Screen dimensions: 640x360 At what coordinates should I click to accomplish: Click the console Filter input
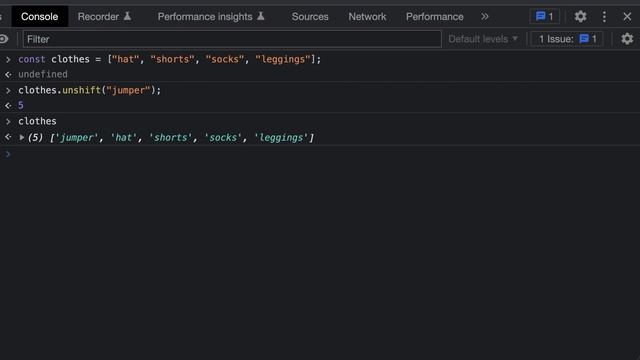[232, 39]
